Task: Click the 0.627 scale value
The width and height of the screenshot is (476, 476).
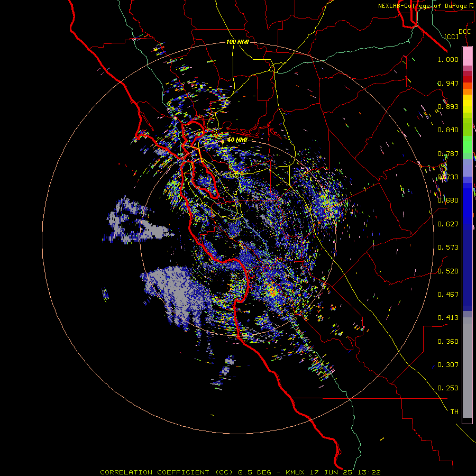Action: (x=448, y=224)
